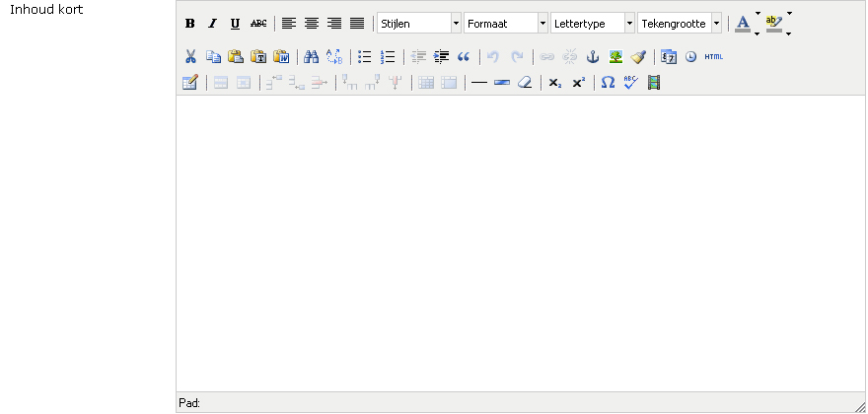The image size is (868, 414).
Task: Merge table cells
Action: pos(449,83)
